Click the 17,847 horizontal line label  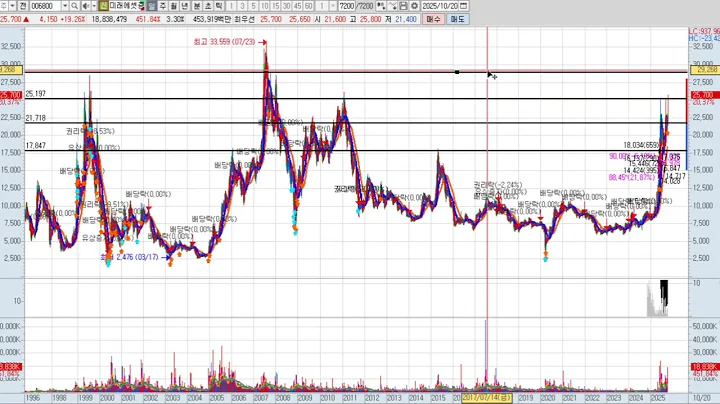tap(35, 146)
